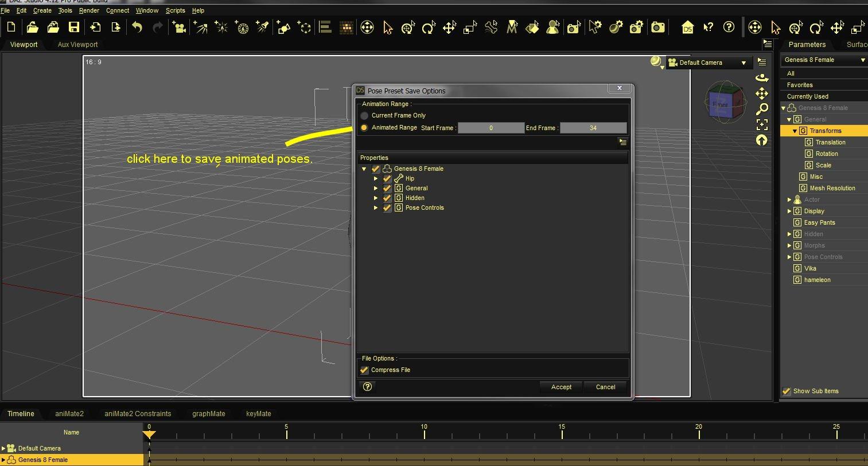This screenshot has width=868, height=466.
Task: Collapse the Transforms group in Parameters
Action: click(795, 131)
